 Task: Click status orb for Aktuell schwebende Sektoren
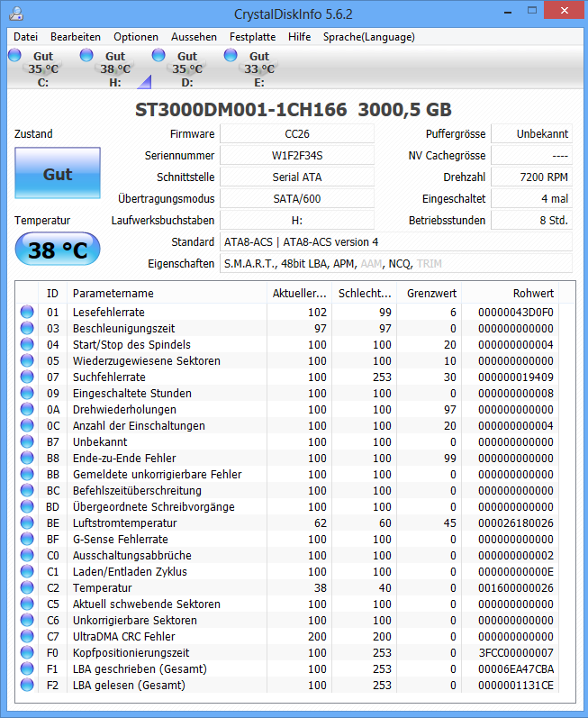tap(27, 604)
